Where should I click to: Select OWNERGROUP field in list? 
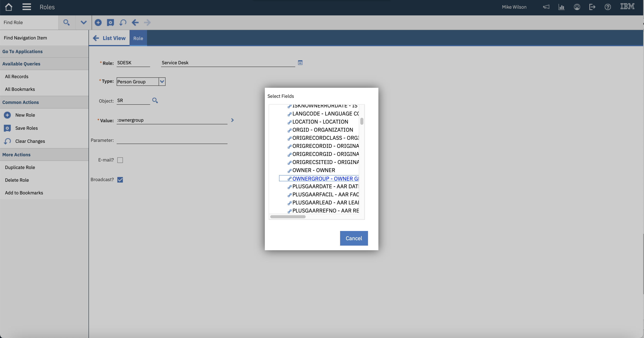[325, 178]
